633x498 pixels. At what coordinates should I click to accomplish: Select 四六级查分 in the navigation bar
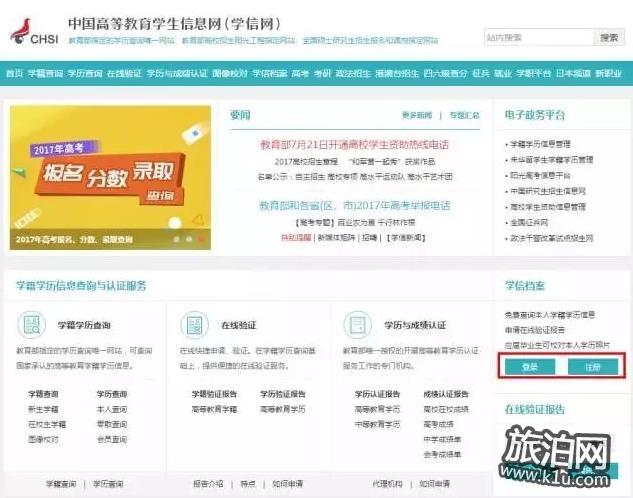445,73
